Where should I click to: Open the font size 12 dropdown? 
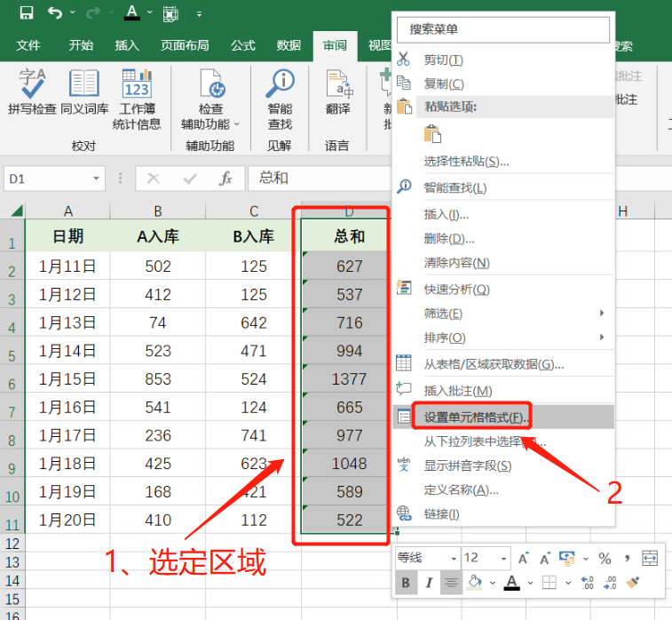(503, 559)
